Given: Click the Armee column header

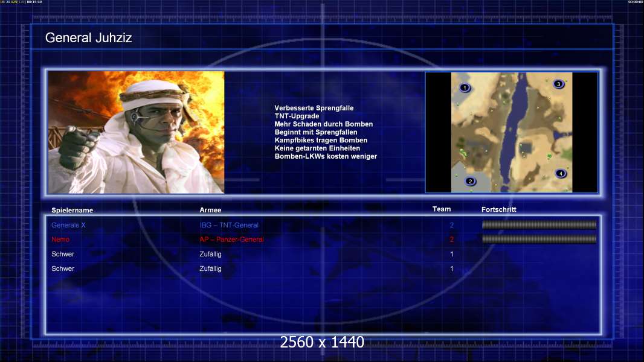Looking at the screenshot, I should (210, 210).
